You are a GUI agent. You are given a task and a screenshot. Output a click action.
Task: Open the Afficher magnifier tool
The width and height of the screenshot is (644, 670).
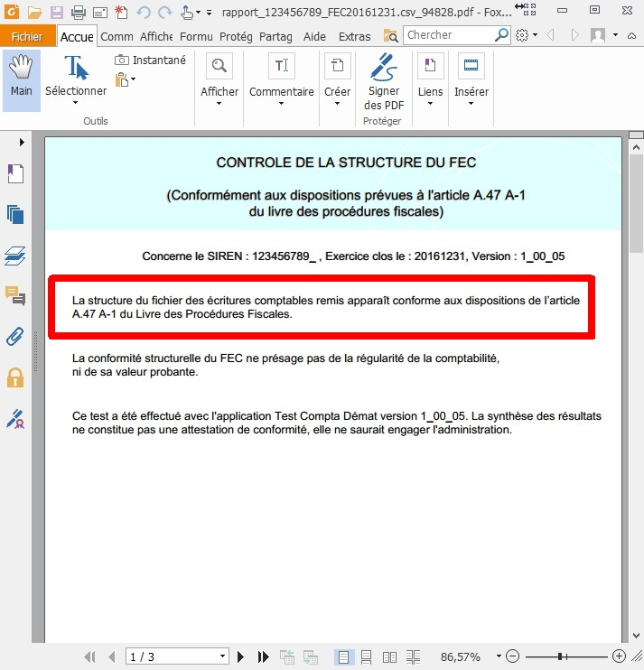click(x=219, y=66)
